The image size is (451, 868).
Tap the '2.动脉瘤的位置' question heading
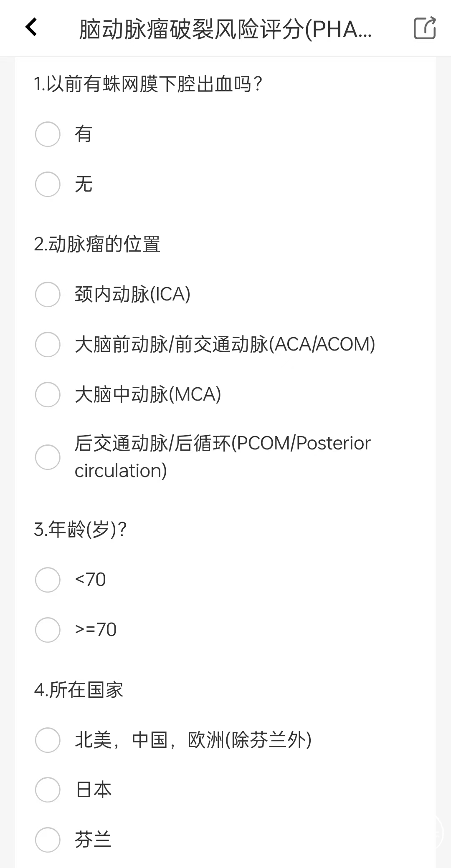pyautogui.click(x=97, y=245)
